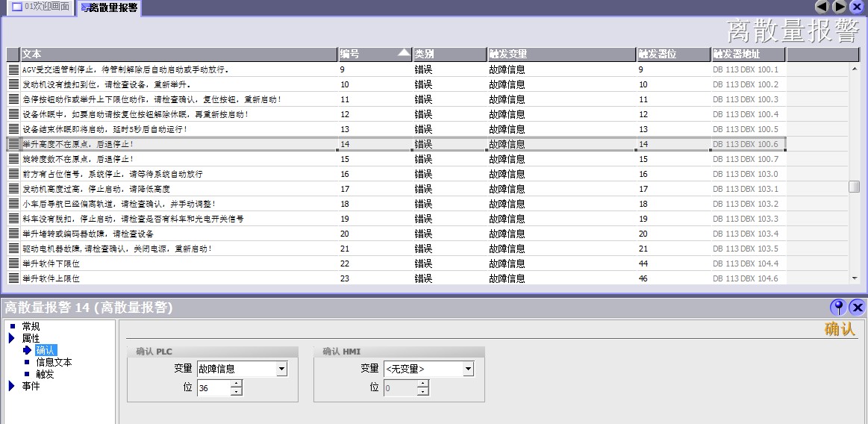This screenshot has height=424, width=868.
Task: Expand the 事件 tree node
Action: [12, 387]
